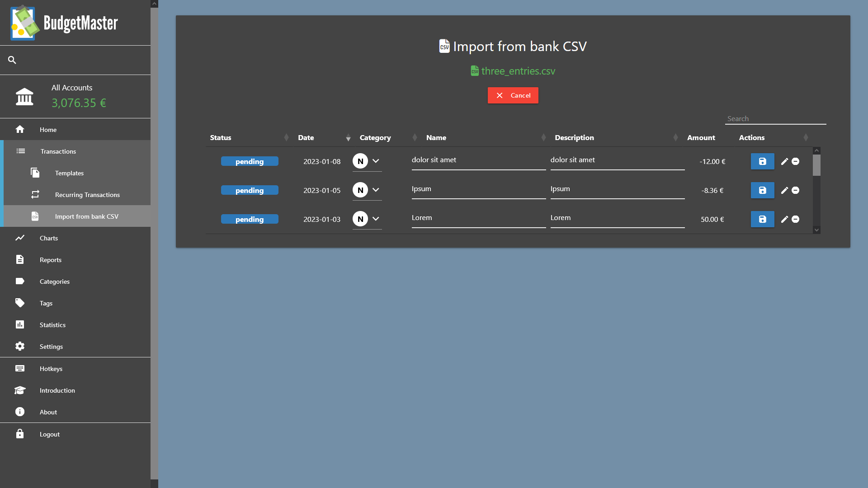Click the Charts line graph icon

click(x=20, y=238)
